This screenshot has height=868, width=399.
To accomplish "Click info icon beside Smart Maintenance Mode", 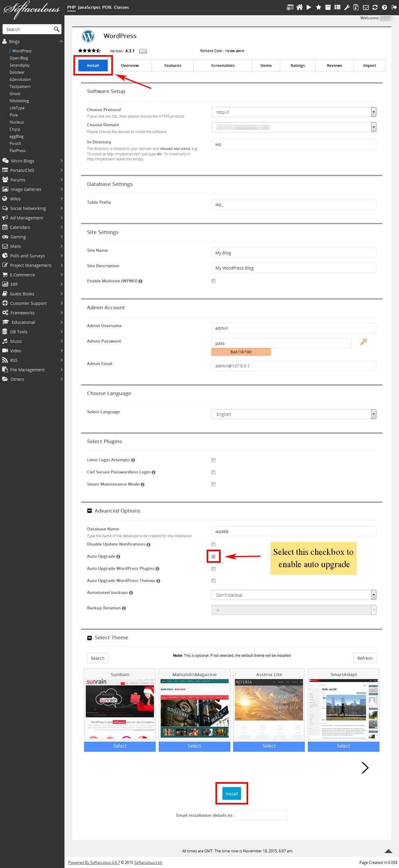I will (142, 485).
